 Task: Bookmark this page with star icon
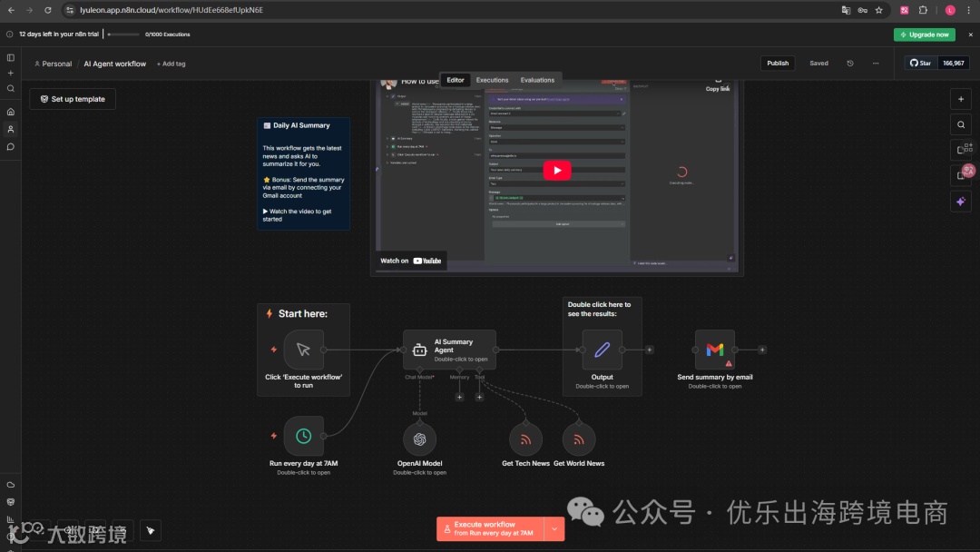(x=878, y=10)
